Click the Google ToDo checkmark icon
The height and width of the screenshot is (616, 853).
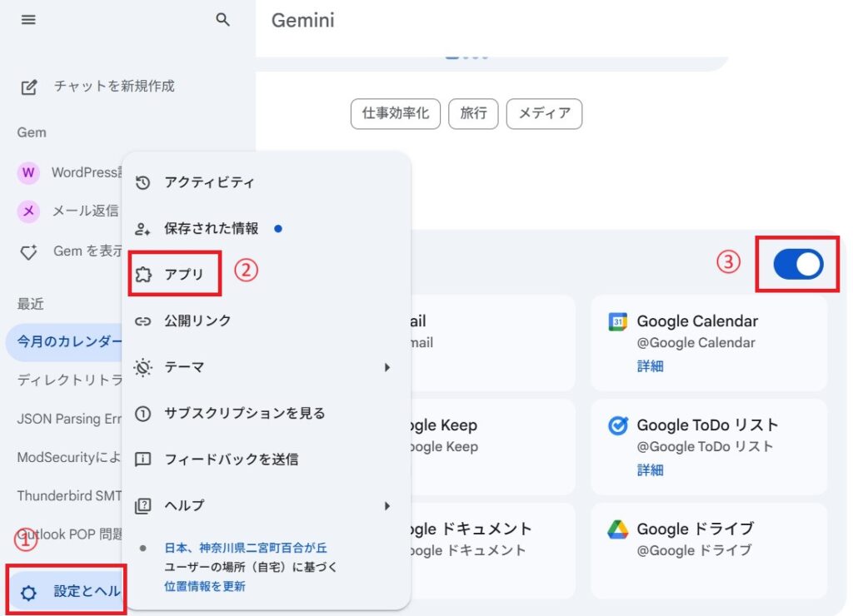pos(617,425)
